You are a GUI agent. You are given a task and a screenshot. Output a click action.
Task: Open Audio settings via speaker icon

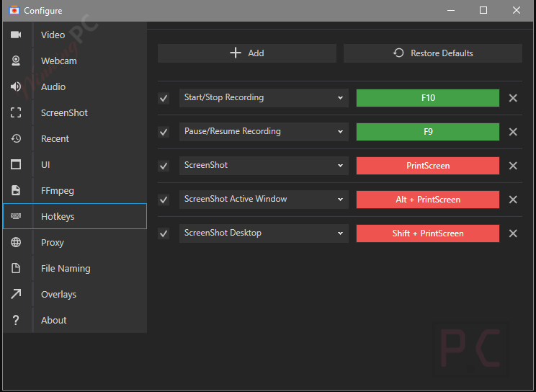point(16,86)
